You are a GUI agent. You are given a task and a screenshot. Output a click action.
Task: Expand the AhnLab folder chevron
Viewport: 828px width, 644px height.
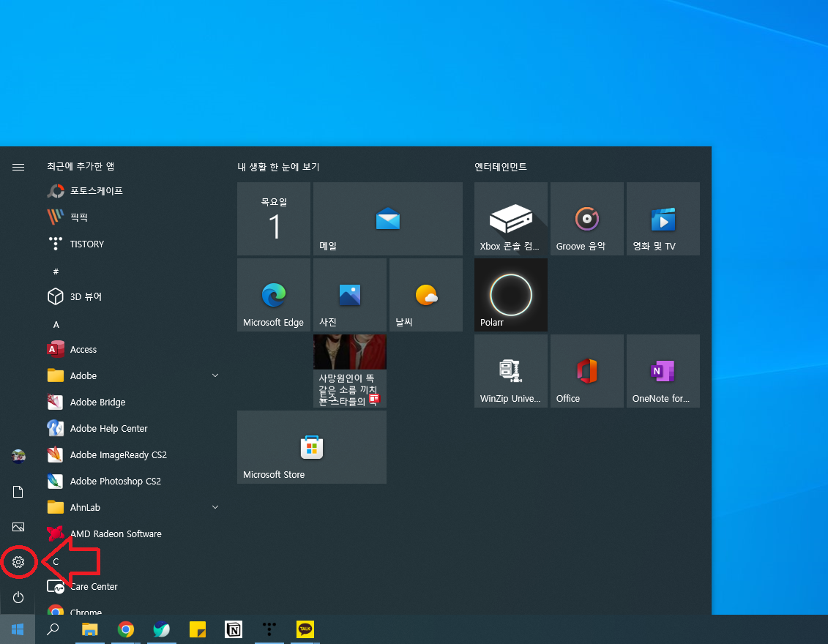pos(215,507)
